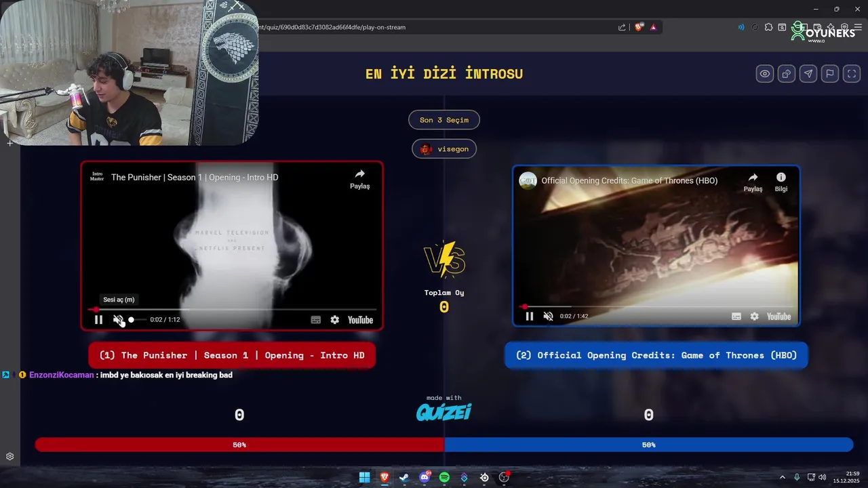This screenshot has width=868, height=488.
Task: Click the 'visegon' user chip
Action: 444,148
